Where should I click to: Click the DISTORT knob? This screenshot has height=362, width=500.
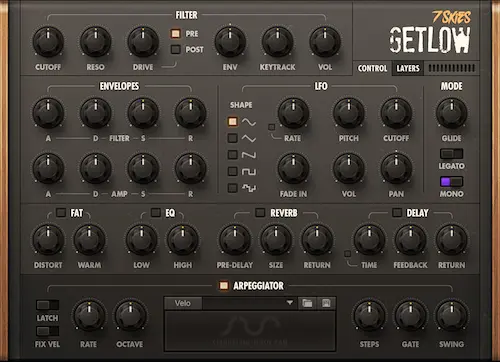pos(48,240)
